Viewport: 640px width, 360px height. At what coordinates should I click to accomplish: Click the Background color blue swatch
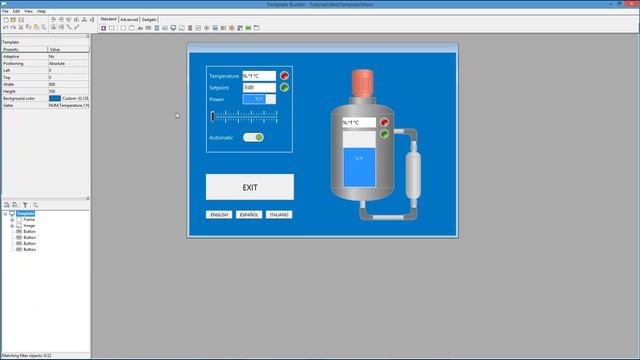55,98
